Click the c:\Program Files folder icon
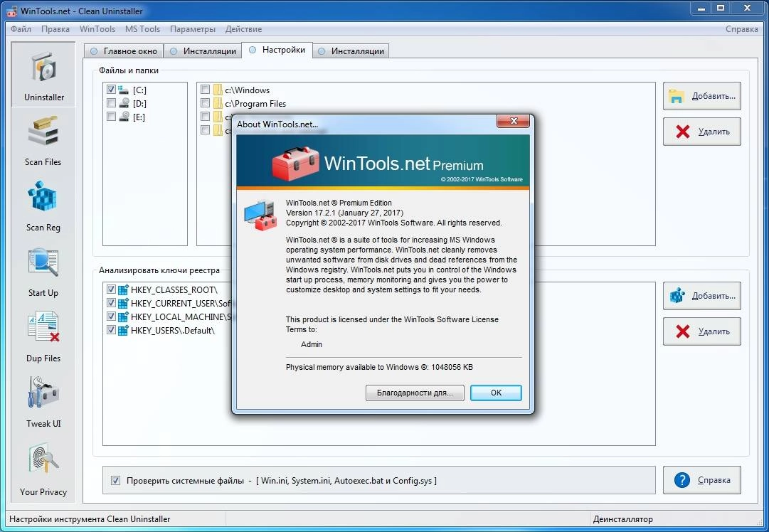This screenshot has height=532, width=769. pos(218,103)
